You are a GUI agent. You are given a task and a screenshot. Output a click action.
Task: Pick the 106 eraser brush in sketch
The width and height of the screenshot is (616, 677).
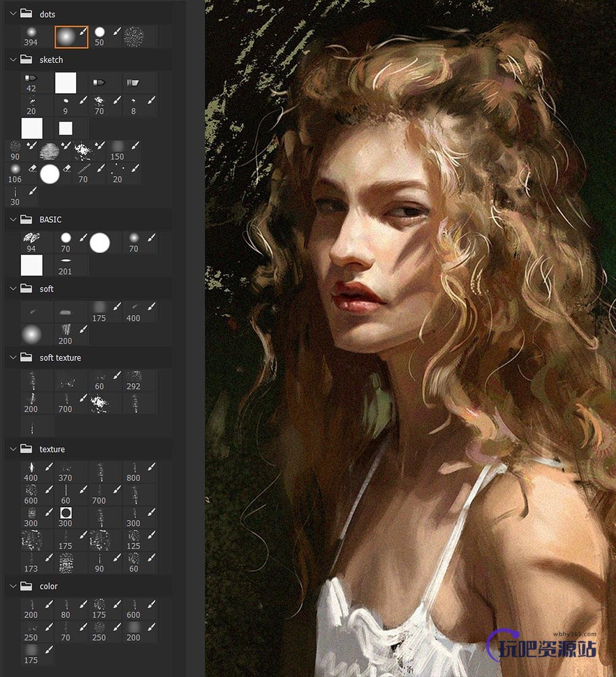[x=21, y=174]
